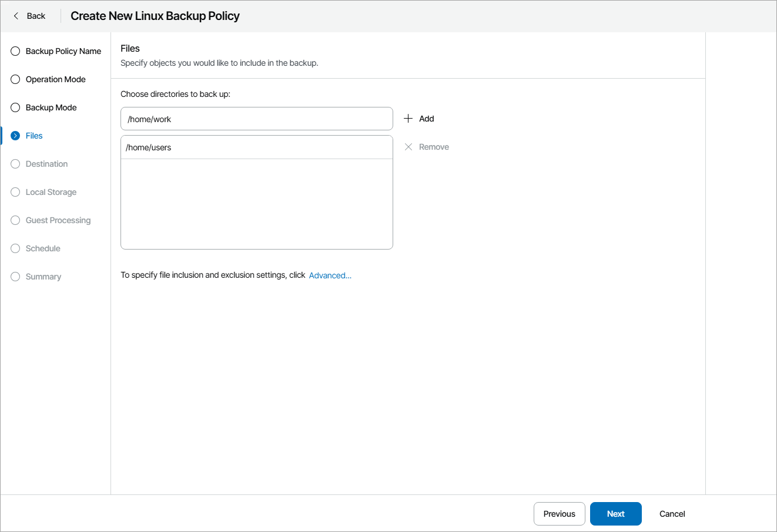Click the Add directory button label

point(427,119)
